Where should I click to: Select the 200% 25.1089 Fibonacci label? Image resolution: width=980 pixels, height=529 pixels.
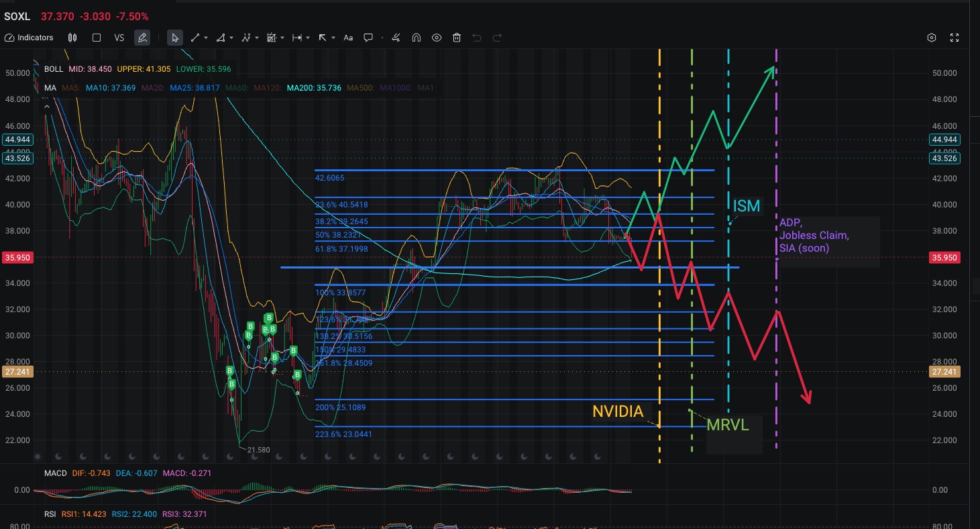pyautogui.click(x=340, y=407)
